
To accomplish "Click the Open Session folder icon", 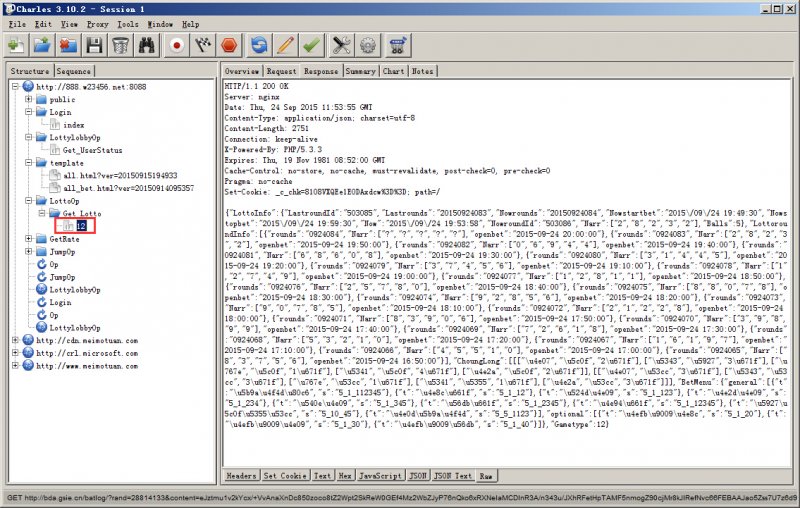I will click(x=42, y=45).
